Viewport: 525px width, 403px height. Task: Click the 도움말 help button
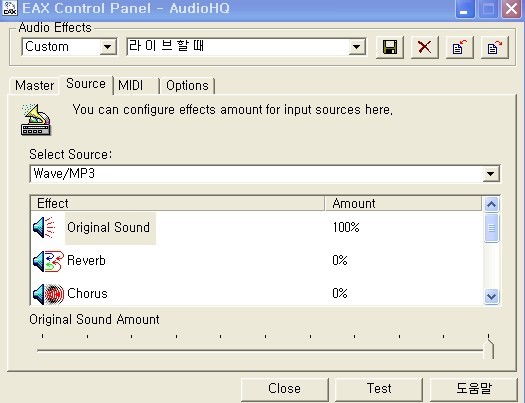coord(473,389)
